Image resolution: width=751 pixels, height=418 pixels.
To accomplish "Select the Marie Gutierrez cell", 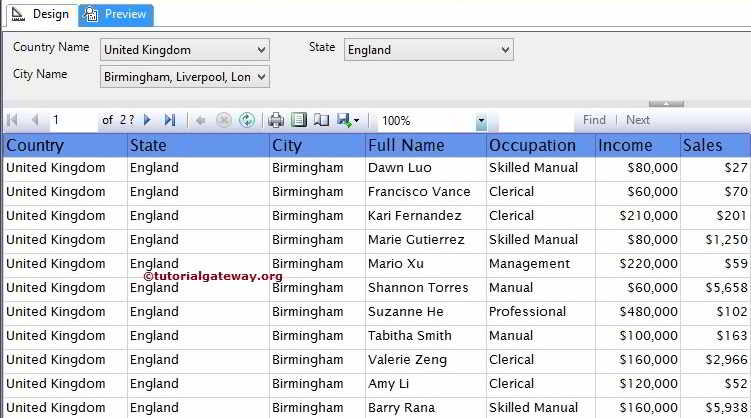I will click(426, 240).
